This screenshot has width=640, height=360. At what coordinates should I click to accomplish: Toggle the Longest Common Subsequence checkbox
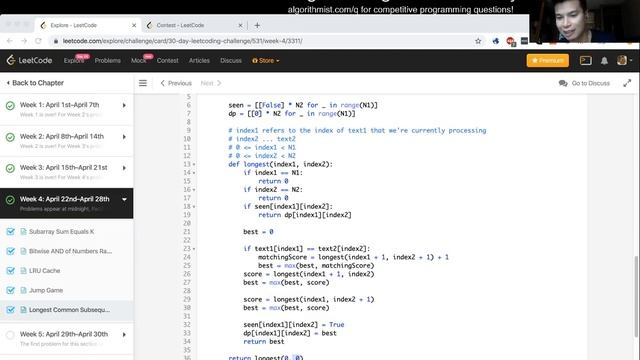tap(11, 310)
